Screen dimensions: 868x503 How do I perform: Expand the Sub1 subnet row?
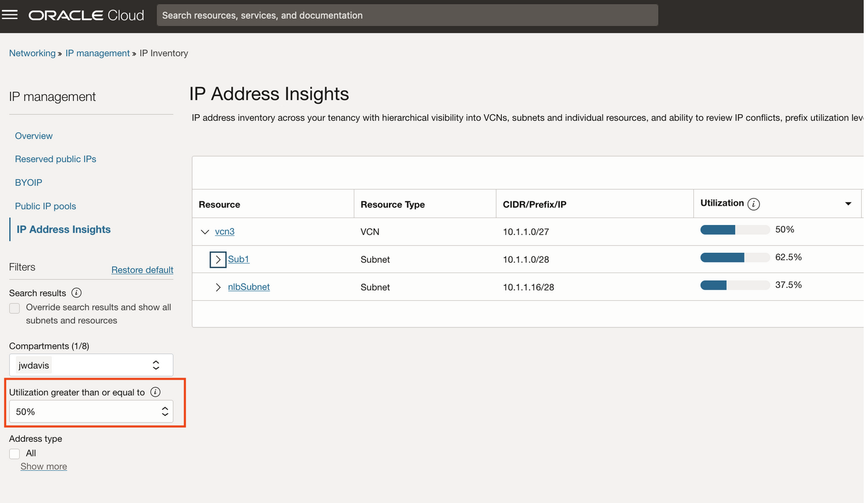[217, 260]
